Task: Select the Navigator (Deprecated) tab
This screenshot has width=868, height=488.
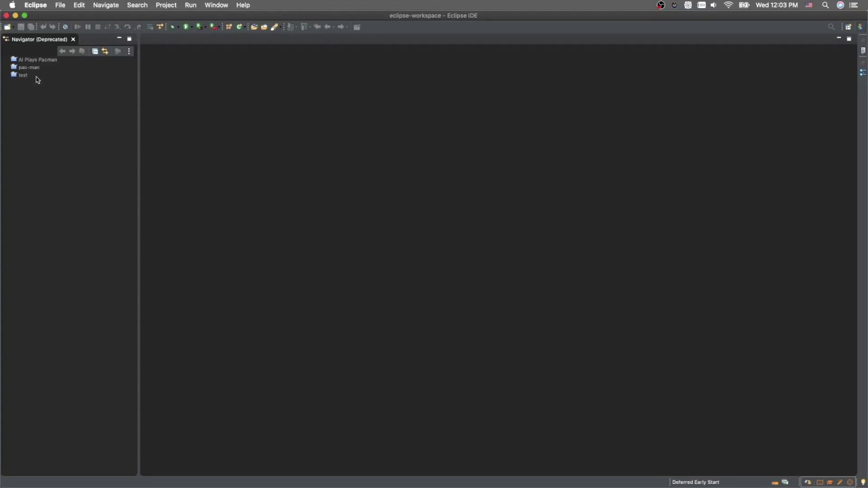Action: [x=39, y=39]
